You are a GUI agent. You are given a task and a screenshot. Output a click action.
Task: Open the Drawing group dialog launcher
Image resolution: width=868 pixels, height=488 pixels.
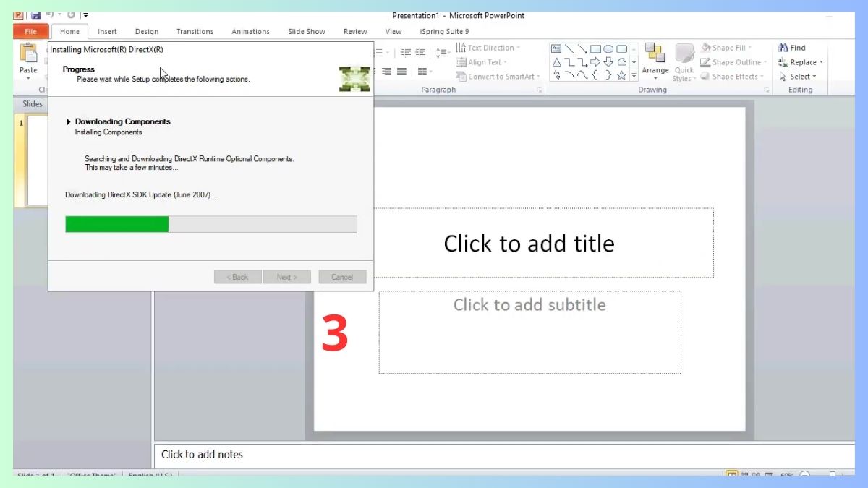coord(767,90)
